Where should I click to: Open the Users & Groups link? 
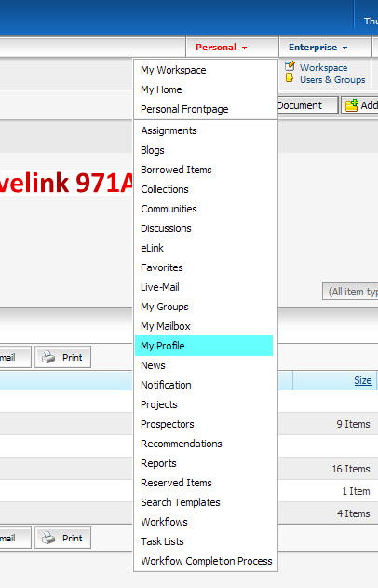[332, 80]
